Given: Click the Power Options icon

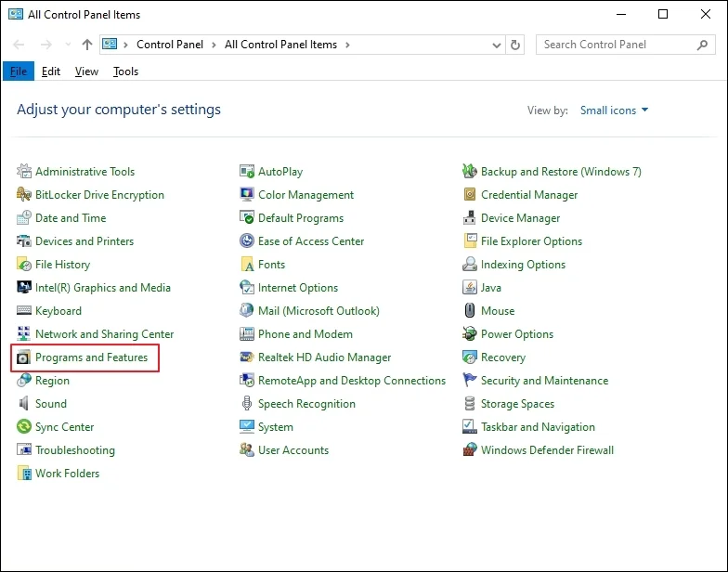Looking at the screenshot, I should pos(470,334).
